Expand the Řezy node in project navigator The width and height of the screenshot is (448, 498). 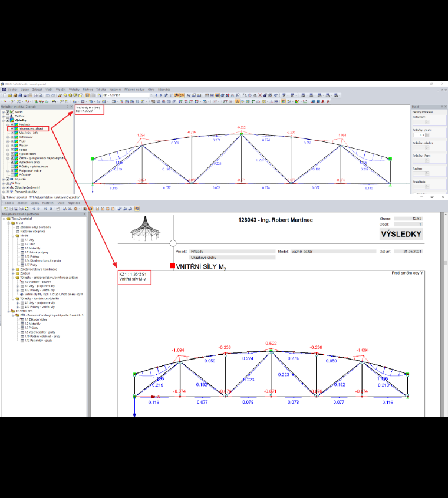pos(4,183)
